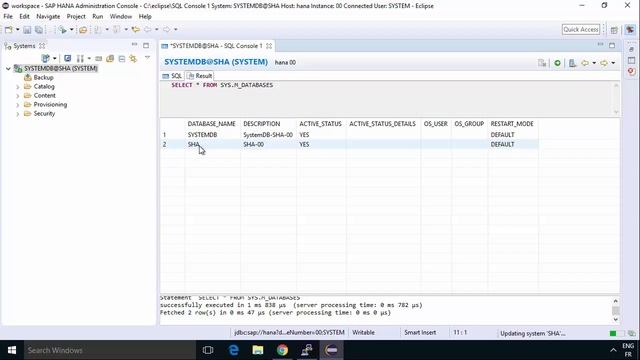Click the DATABASE_NAME column header
640x360 pixels.
[211, 124]
